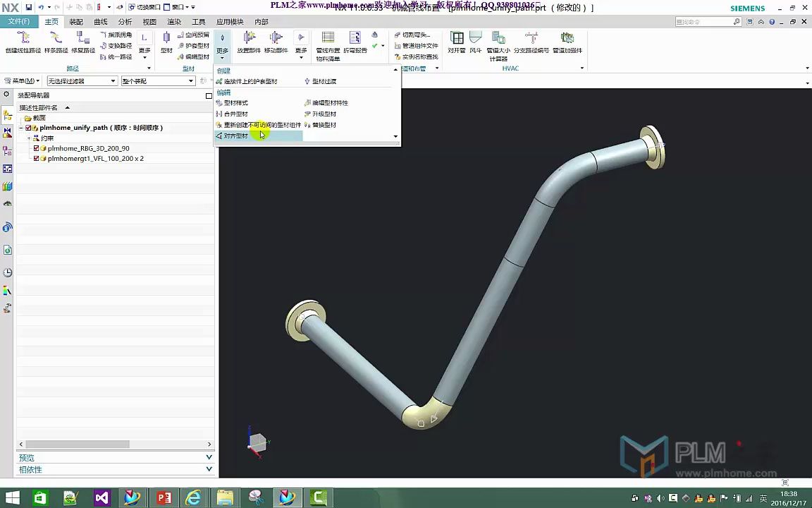Toggle the 装配导航器 panel pin box
812x508 pixels.
[209, 96]
